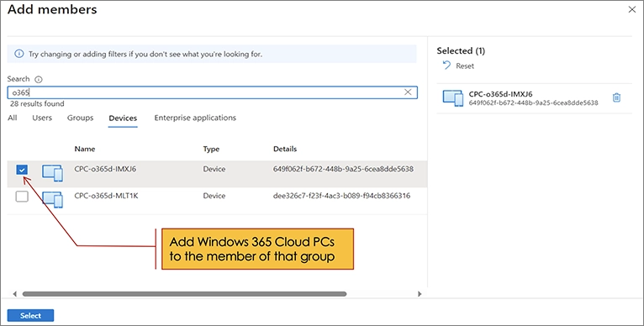Check the CPC-o365d-MLT1K device checkbox
Viewport: 644px width, 326px height.
[22, 197]
